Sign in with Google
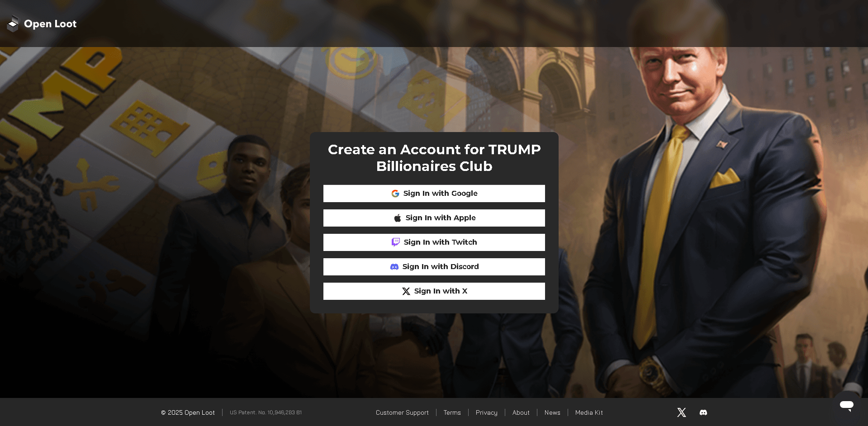The height and width of the screenshot is (426, 868). tap(434, 194)
